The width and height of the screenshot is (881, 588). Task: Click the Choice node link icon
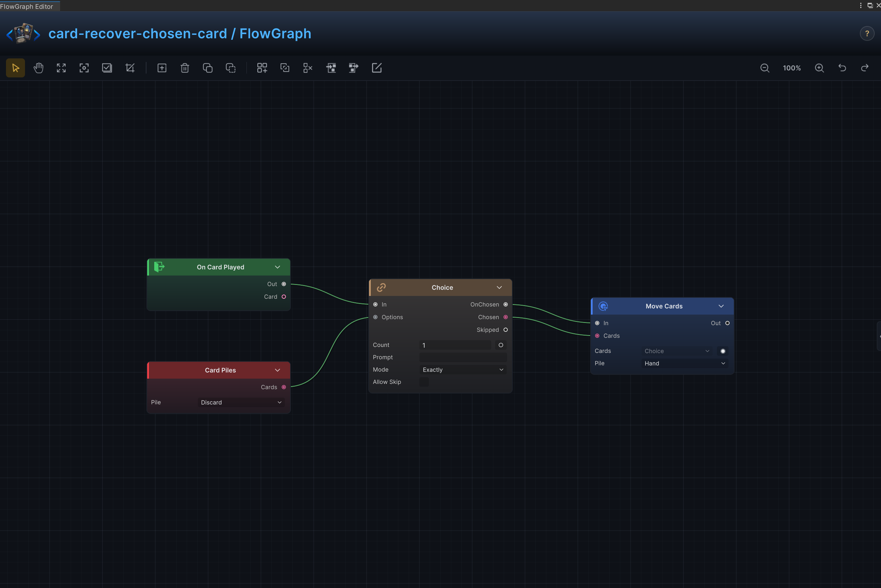[381, 287]
